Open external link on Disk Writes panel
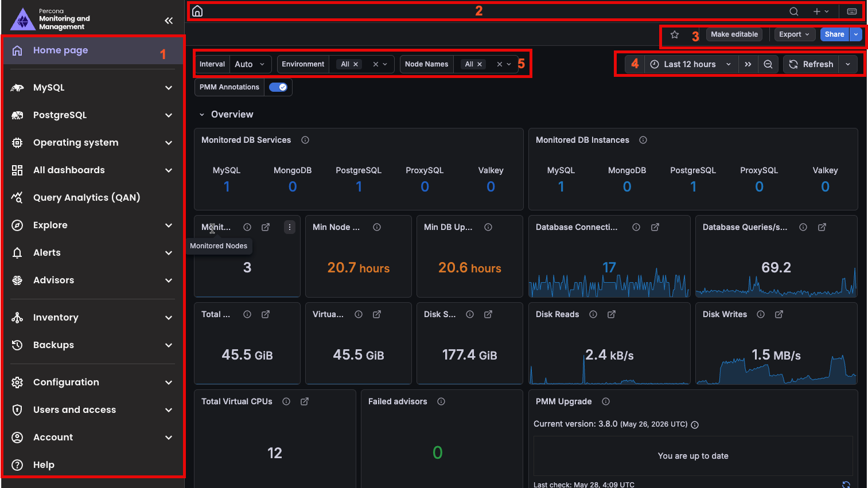The height and width of the screenshot is (488, 868). coord(779,314)
